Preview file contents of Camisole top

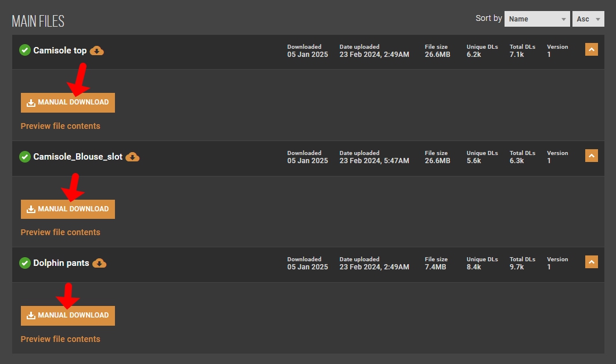click(x=60, y=126)
